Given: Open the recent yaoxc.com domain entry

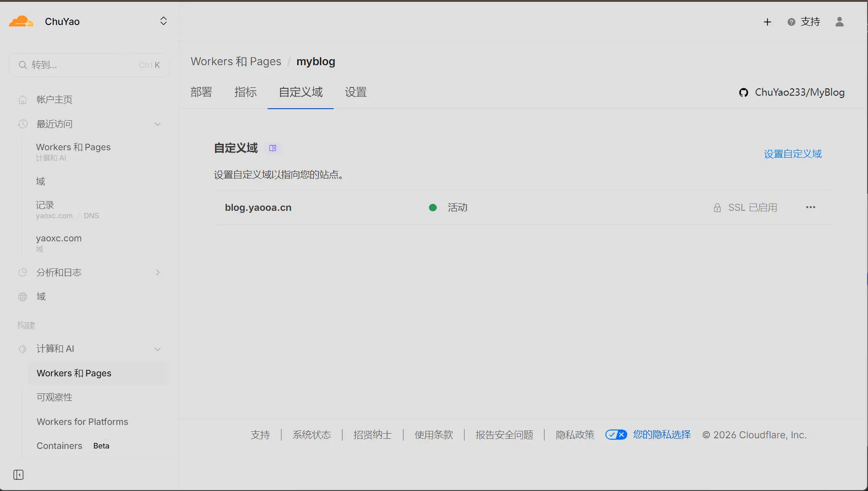Looking at the screenshot, I should tap(59, 243).
